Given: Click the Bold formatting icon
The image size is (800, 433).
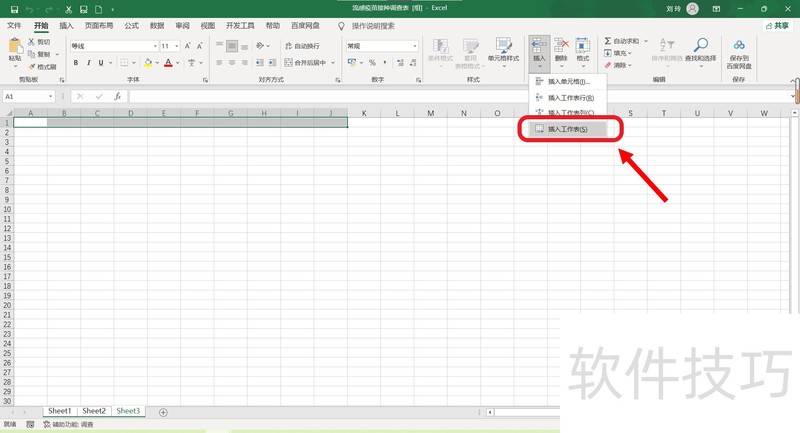Looking at the screenshot, I should (75, 63).
